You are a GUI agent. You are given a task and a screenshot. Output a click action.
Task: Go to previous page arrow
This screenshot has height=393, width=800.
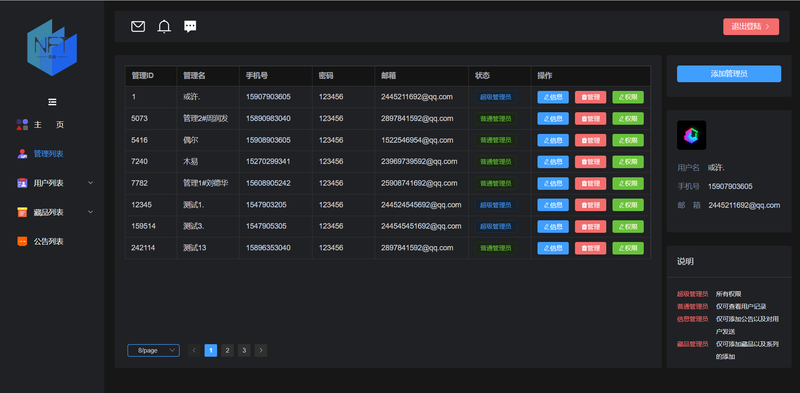click(194, 350)
